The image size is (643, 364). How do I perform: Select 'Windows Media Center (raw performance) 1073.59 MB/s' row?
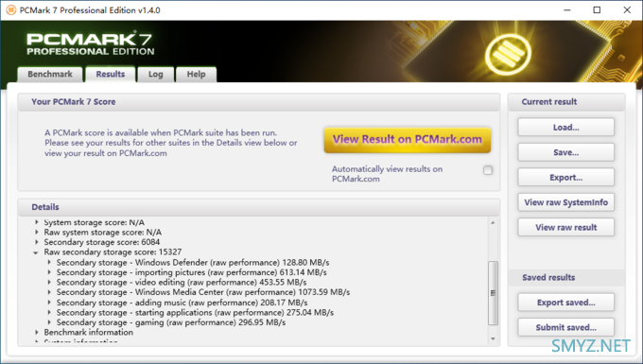(203, 292)
